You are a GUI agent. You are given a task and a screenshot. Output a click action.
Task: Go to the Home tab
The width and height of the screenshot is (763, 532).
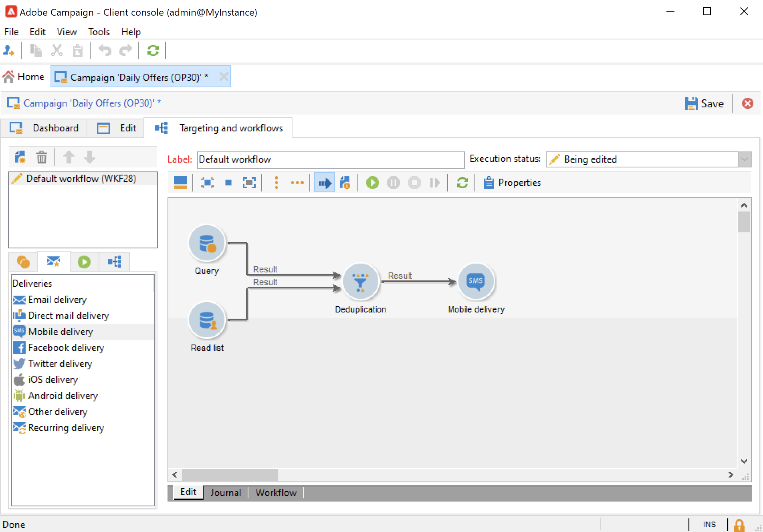coord(24,77)
